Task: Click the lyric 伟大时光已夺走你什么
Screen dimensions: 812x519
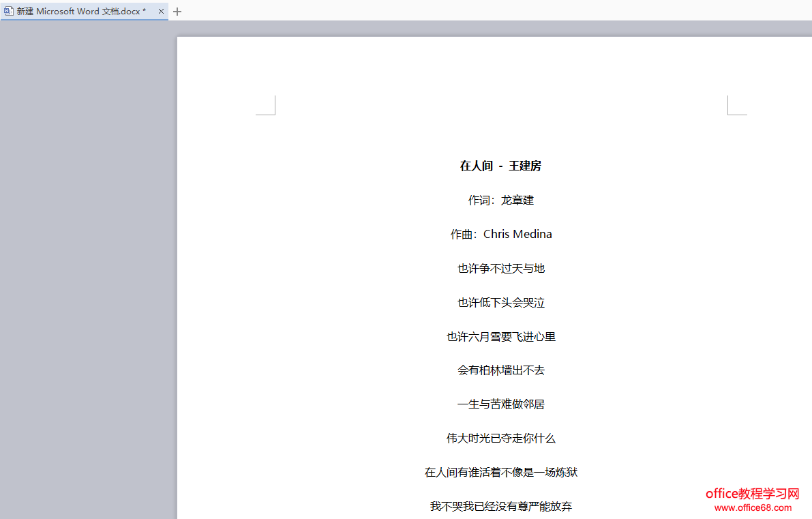Action: pos(501,439)
